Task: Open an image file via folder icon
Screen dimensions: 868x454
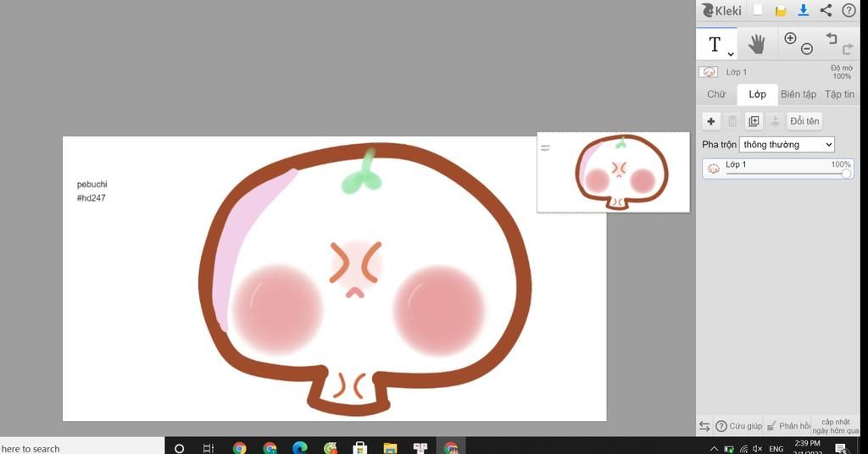Action: [781, 10]
